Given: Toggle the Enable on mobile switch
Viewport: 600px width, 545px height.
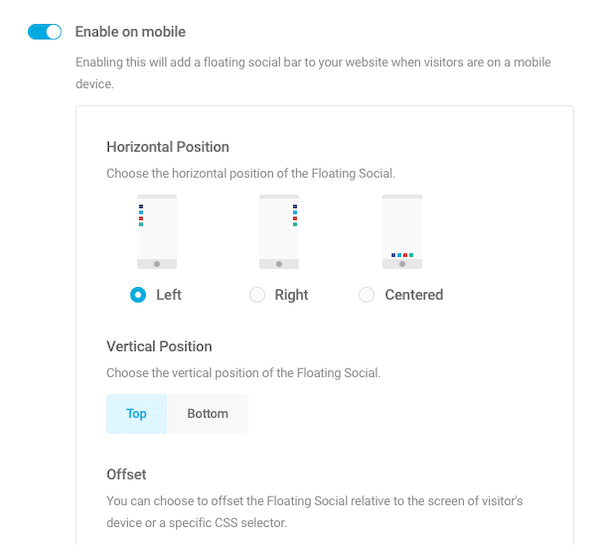Looking at the screenshot, I should pyautogui.click(x=45, y=32).
